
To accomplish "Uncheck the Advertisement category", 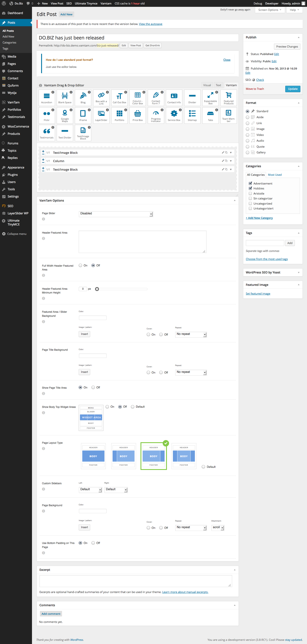I will (x=250, y=183).
